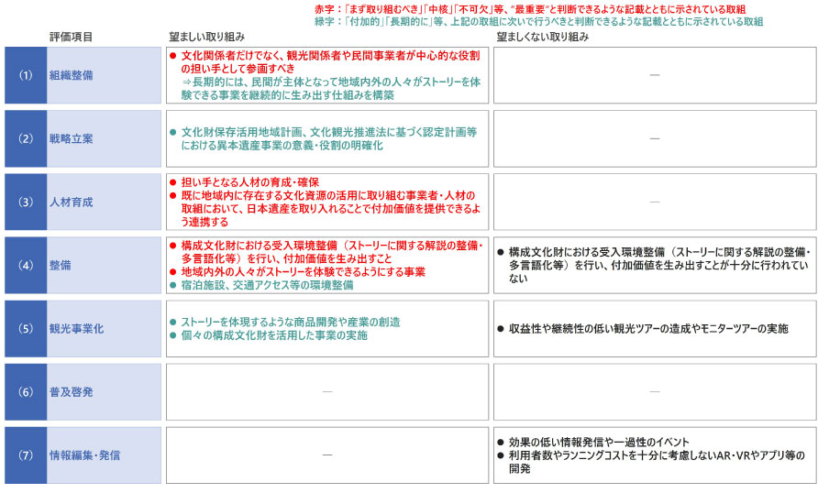
Task: Select the 観光事業化 row label
Action: [x=76, y=328]
